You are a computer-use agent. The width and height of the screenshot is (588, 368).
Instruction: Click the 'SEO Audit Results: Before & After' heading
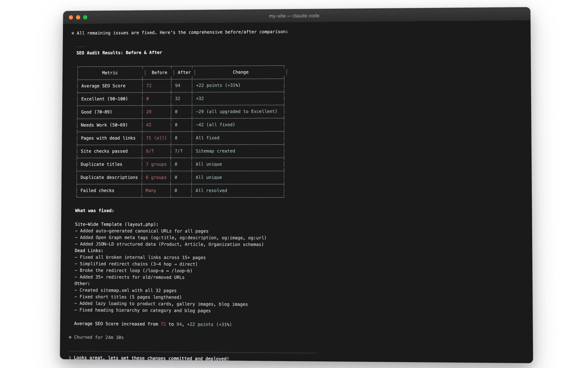tap(119, 52)
